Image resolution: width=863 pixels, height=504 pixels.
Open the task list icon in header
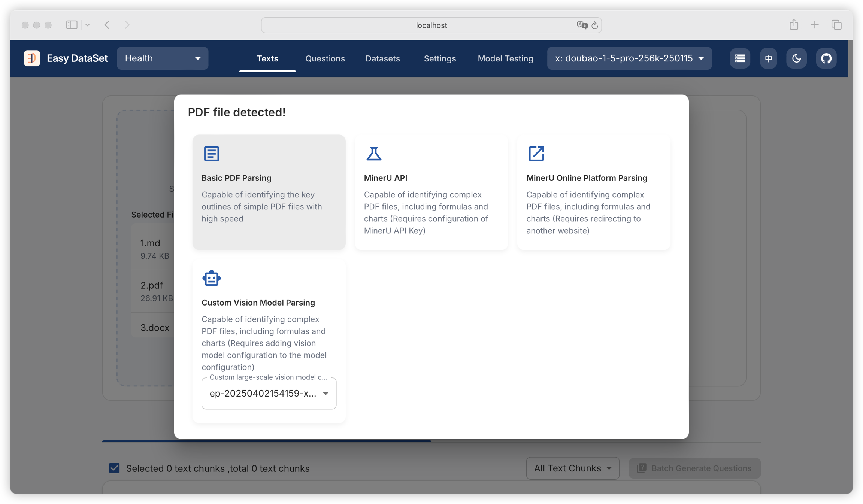[x=739, y=58]
